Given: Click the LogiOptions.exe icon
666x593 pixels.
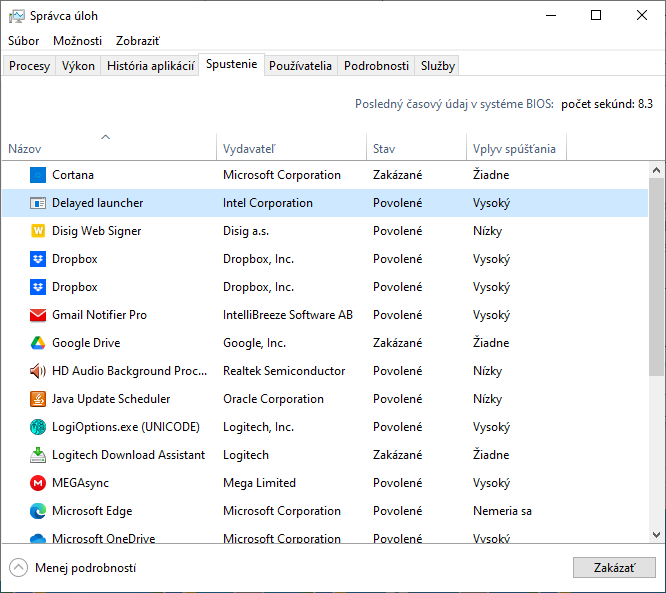Looking at the screenshot, I should pos(38,427).
